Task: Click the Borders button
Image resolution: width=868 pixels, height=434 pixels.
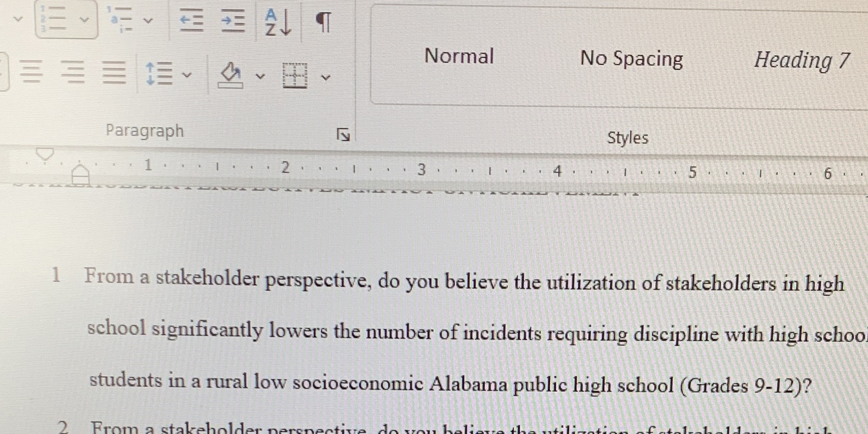Action: (x=295, y=76)
